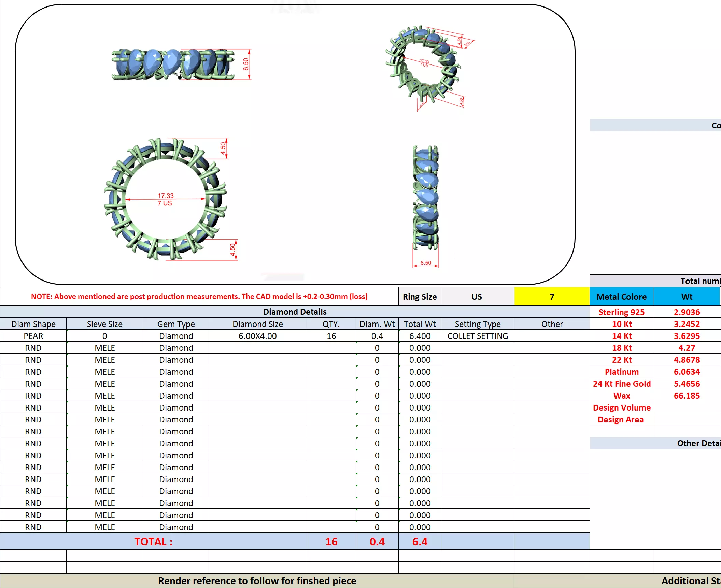This screenshot has height=588, width=721.
Task: Click the Metal Colore header cell
Action: pos(621,297)
